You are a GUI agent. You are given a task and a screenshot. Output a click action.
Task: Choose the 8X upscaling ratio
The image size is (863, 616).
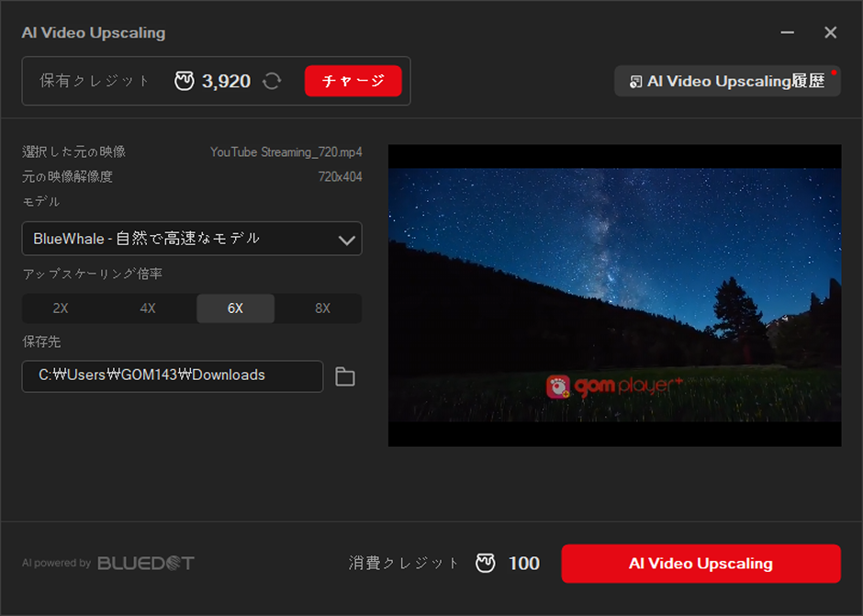pyautogui.click(x=322, y=308)
